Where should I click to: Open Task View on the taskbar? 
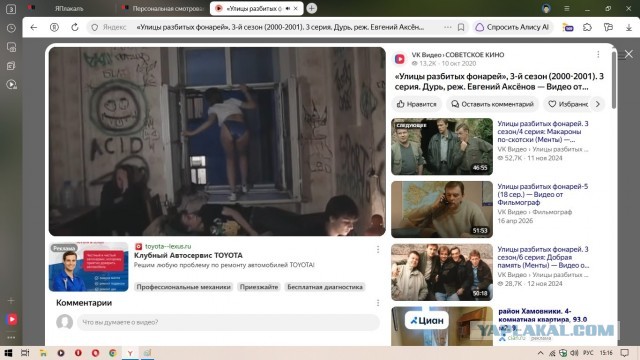click(25, 353)
